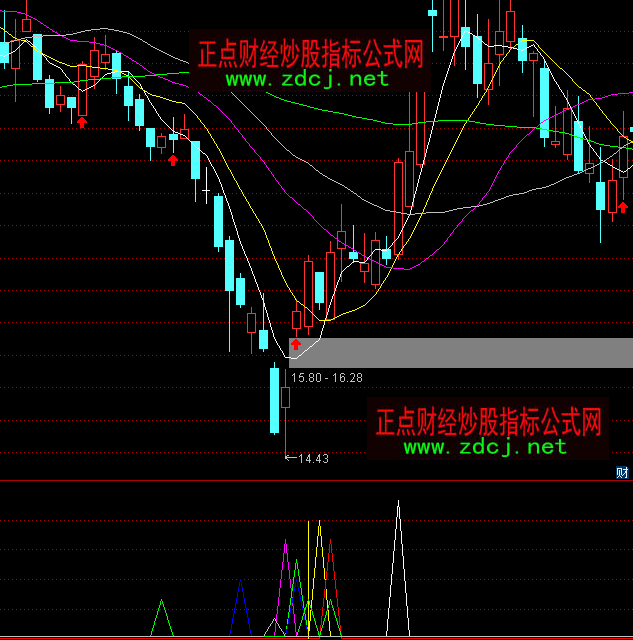Click the blue 财 icon at chart corner
This screenshot has width=633, height=640.
click(x=622, y=472)
